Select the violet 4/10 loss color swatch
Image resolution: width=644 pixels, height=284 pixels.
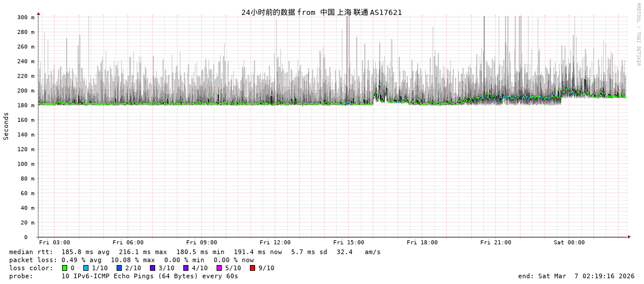click(x=186, y=268)
